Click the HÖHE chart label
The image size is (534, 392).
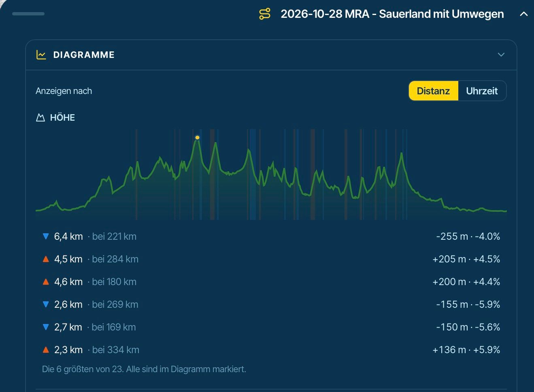[x=62, y=118]
